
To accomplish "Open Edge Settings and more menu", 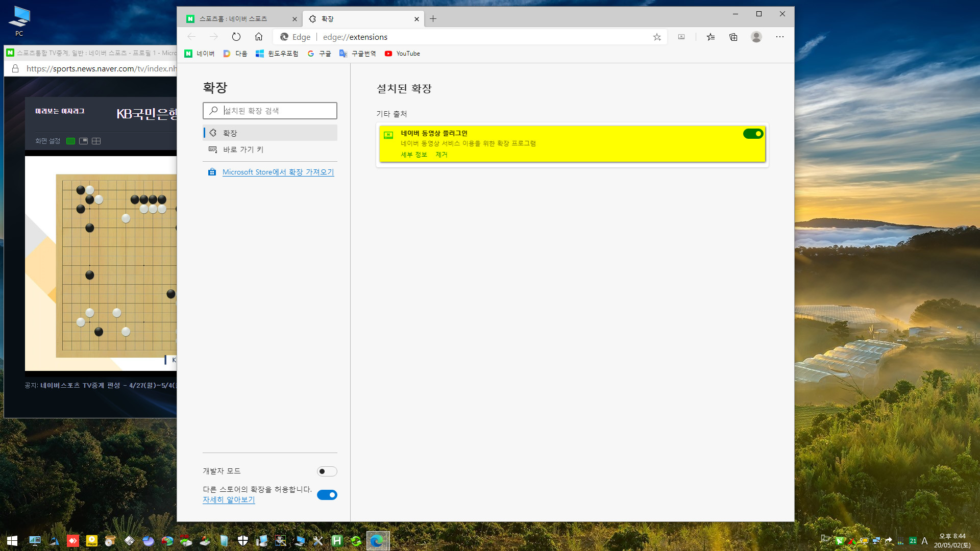I will point(779,37).
